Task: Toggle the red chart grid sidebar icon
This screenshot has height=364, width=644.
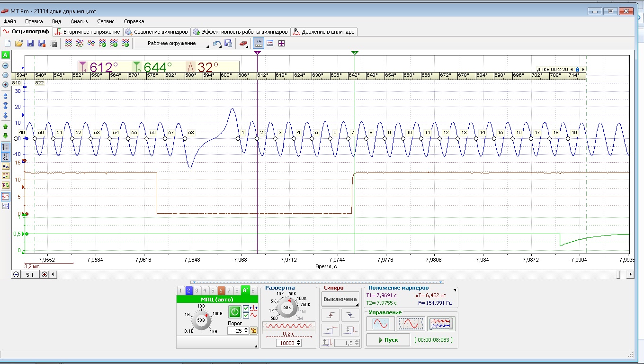Action: pyautogui.click(x=6, y=196)
